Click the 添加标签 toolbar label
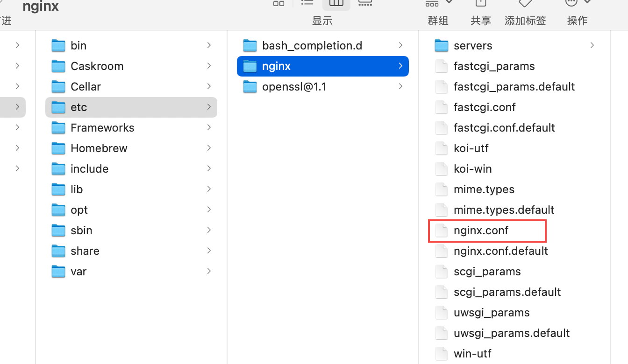The height and width of the screenshot is (364, 628). click(x=525, y=21)
